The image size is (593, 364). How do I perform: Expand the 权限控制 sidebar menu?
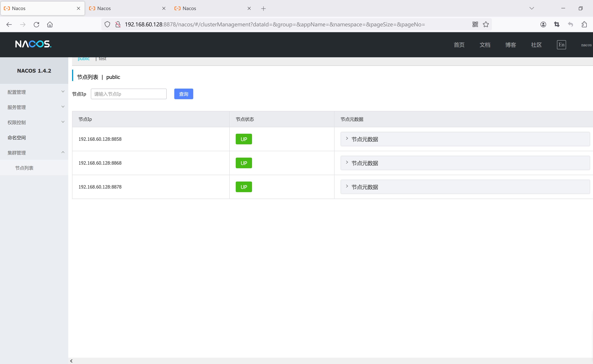pyautogui.click(x=34, y=123)
